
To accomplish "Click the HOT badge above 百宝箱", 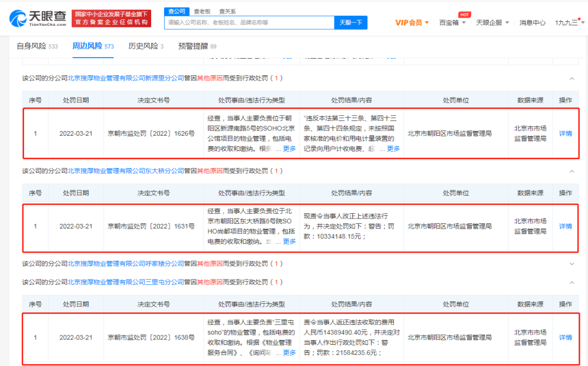I will point(465,15).
